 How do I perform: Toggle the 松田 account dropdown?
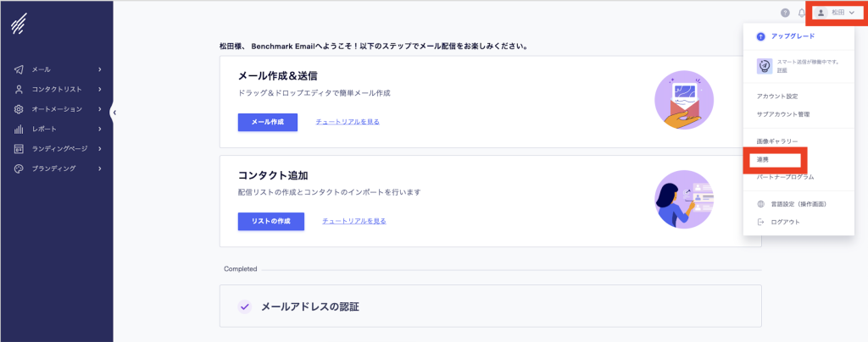pyautogui.click(x=834, y=13)
